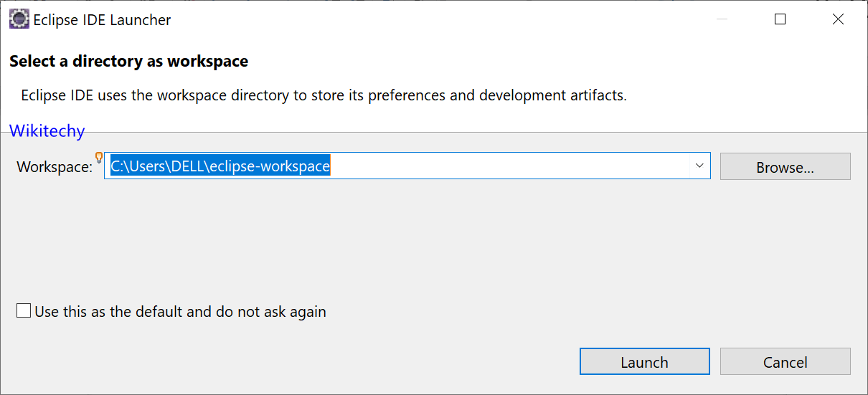Click the 'Eclipse IDE Launcher' title text
The height and width of the screenshot is (395, 868).
[102, 20]
